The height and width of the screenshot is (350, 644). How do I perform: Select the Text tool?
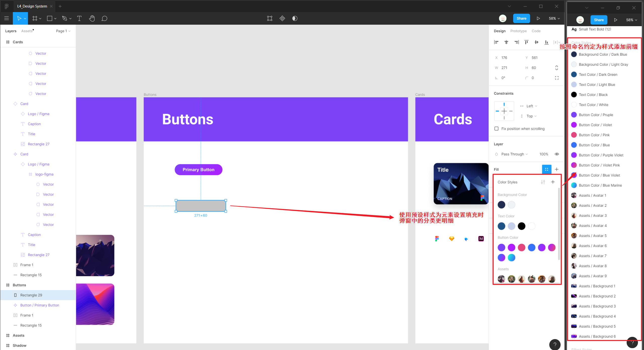click(x=79, y=18)
